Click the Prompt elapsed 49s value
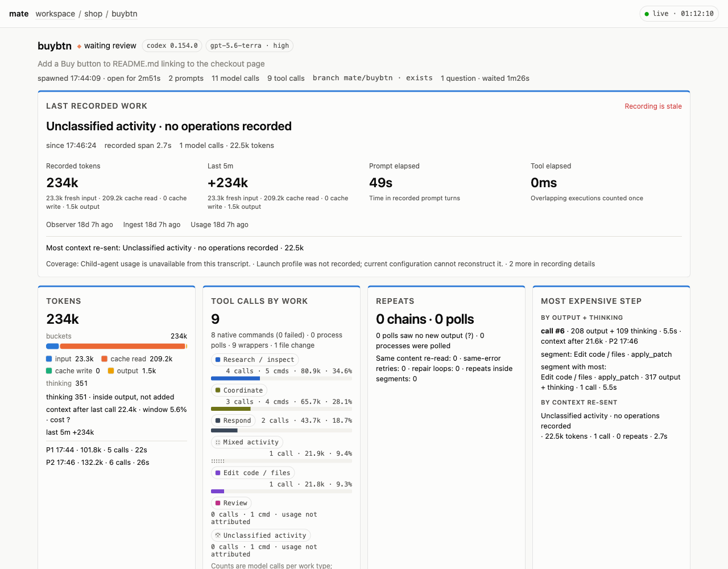This screenshot has width=728, height=569. [x=381, y=183]
